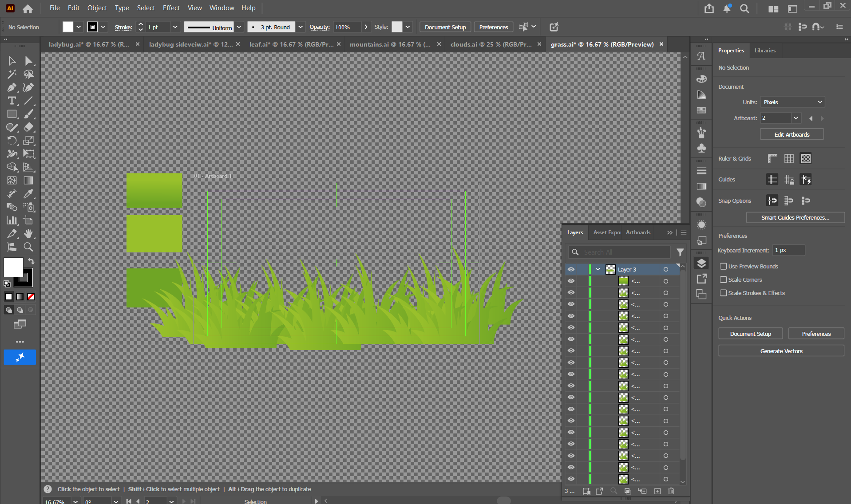Enable Use Preview Bounds checkbox

tap(724, 266)
